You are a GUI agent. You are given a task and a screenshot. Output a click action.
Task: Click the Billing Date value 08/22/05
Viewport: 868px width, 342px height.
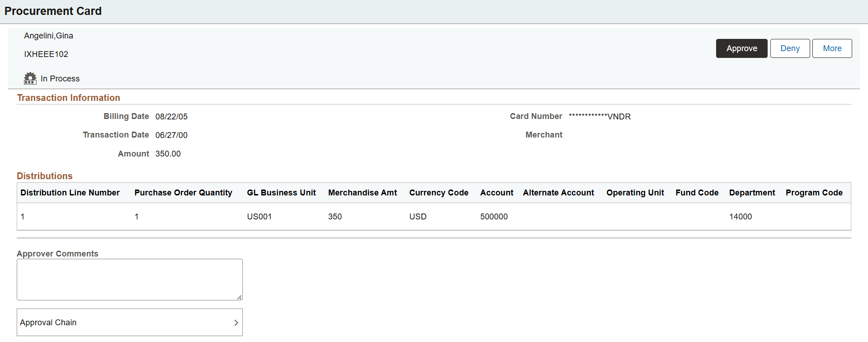[x=171, y=117]
